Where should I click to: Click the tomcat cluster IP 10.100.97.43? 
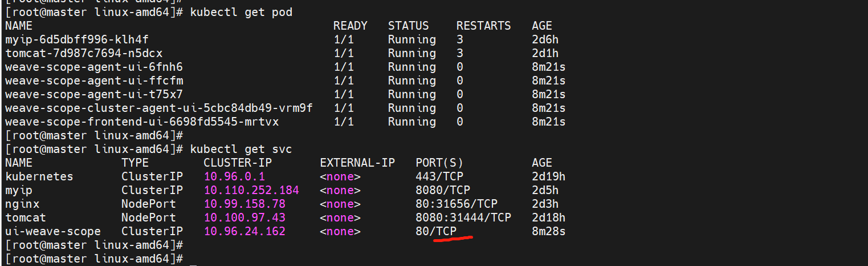click(244, 217)
